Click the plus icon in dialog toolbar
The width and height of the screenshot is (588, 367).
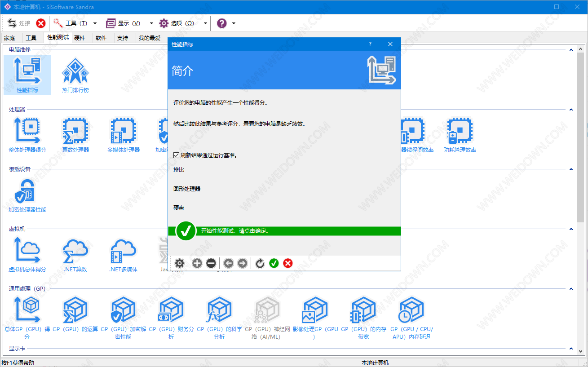[197, 263]
